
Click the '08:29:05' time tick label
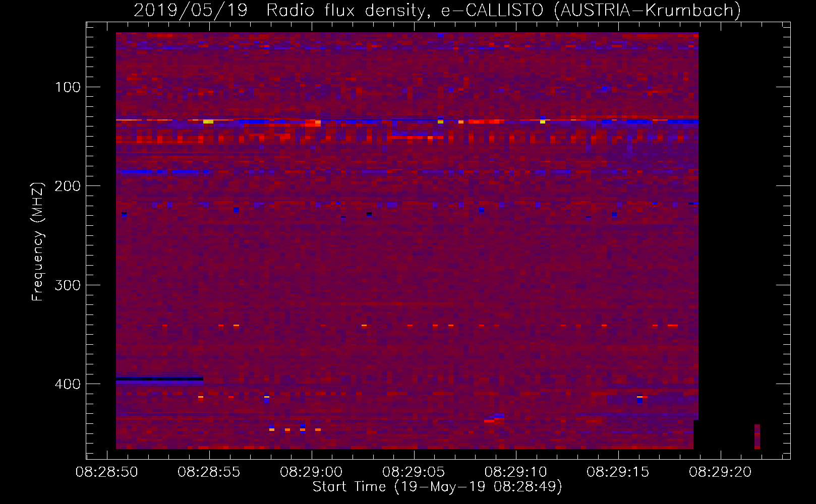coord(414,472)
